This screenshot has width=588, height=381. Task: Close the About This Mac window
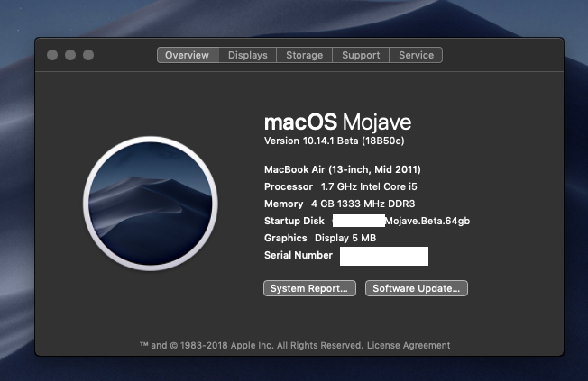click(52, 55)
